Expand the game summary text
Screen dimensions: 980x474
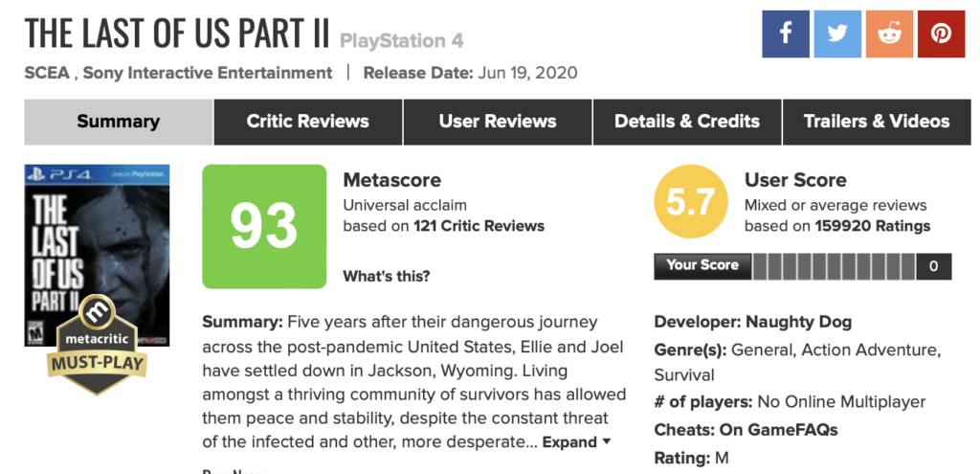coord(576,442)
